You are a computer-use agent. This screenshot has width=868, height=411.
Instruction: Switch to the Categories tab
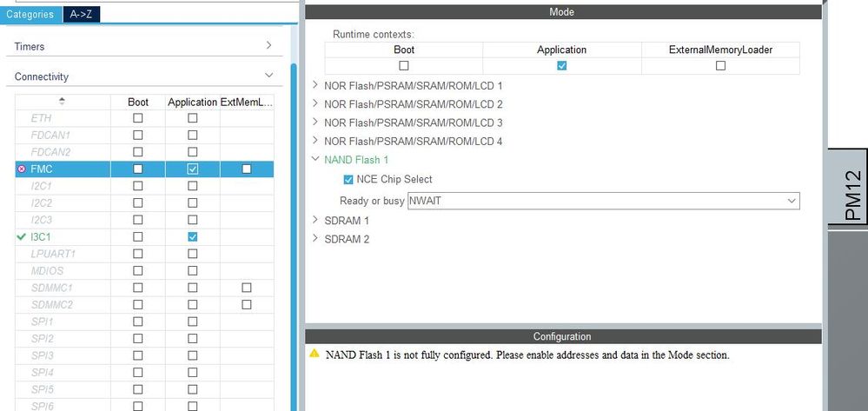30,15
